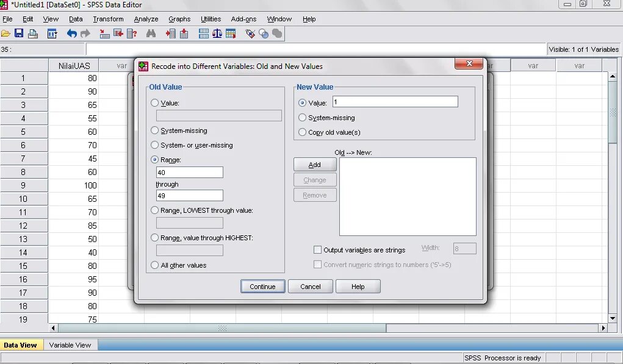
Task: Open the Data menu
Action: [76, 19]
